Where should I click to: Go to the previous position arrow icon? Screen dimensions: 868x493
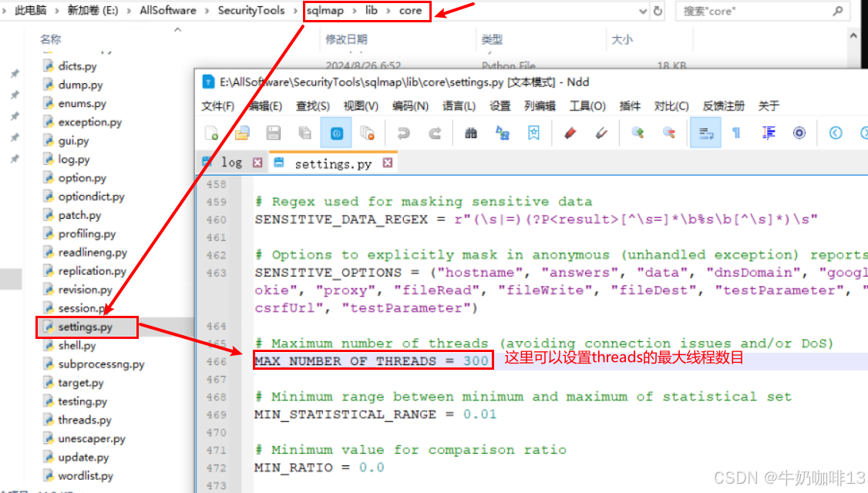click(x=836, y=133)
